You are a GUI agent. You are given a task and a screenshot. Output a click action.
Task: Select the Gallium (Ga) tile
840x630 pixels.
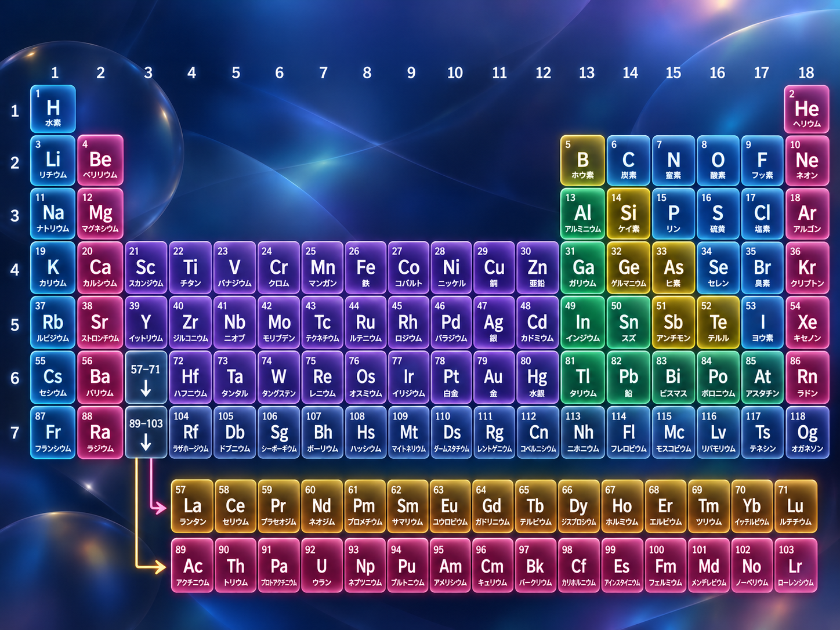(x=582, y=267)
